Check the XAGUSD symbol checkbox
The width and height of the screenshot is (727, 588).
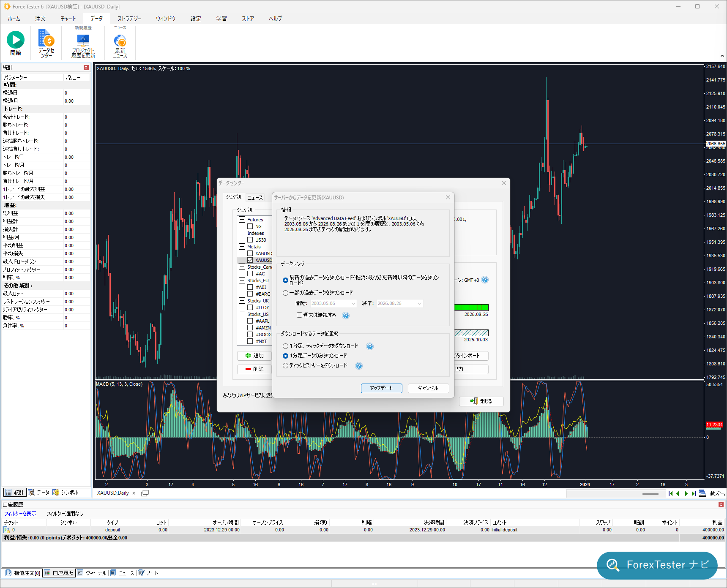[250, 253]
